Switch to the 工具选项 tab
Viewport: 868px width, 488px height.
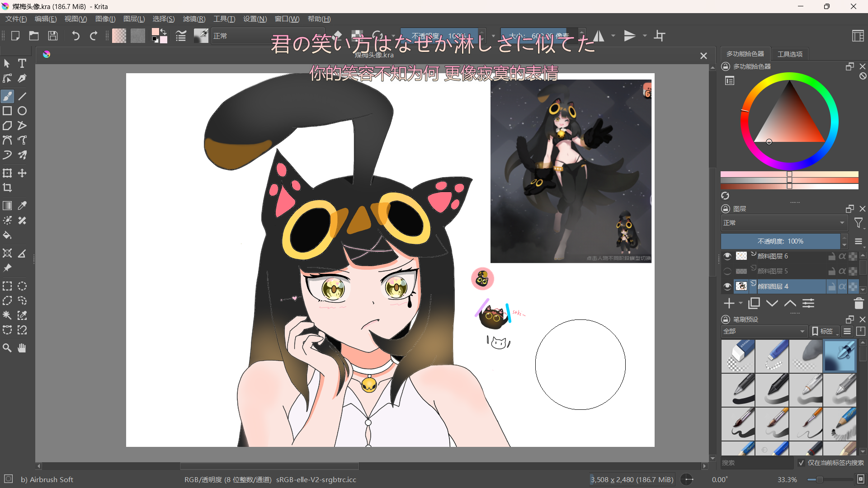(790, 54)
